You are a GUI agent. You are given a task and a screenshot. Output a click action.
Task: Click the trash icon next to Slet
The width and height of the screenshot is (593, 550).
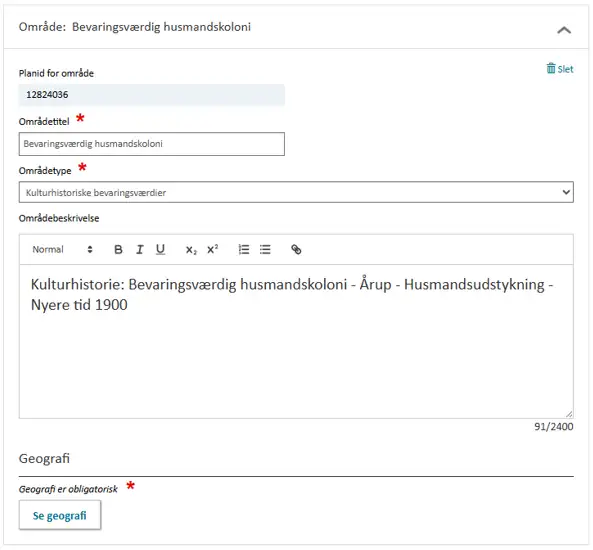pyautogui.click(x=551, y=68)
